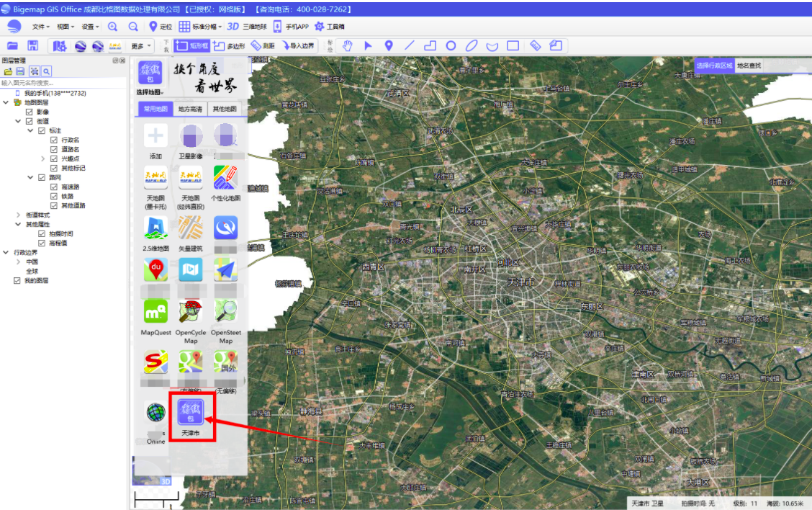Toggle the 高速路 checkbox

tap(54, 187)
